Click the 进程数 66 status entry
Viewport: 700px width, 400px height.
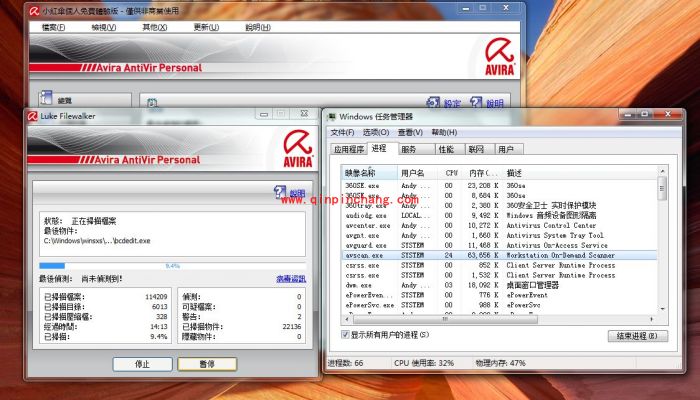(346, 363)
